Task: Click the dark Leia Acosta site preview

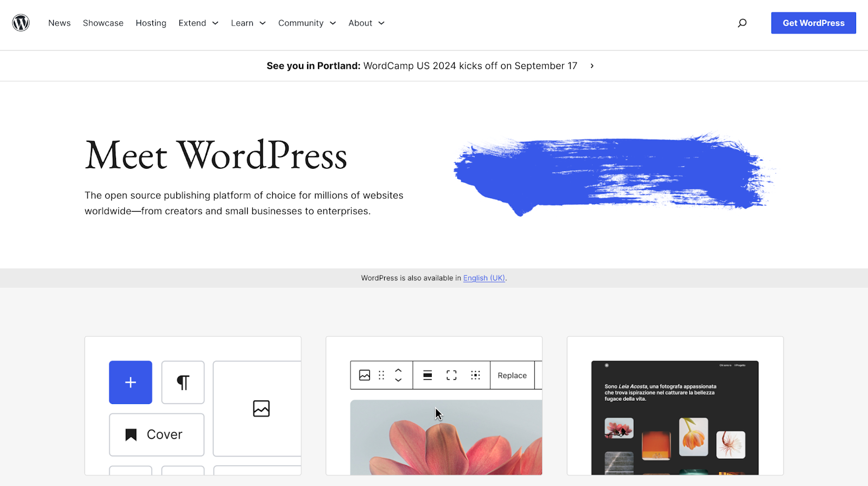Action: [x=675, y=418]
